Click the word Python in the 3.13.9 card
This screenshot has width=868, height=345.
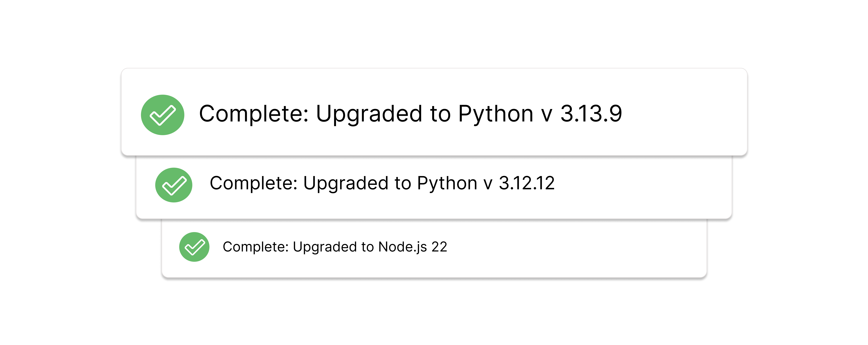point(495,114)
